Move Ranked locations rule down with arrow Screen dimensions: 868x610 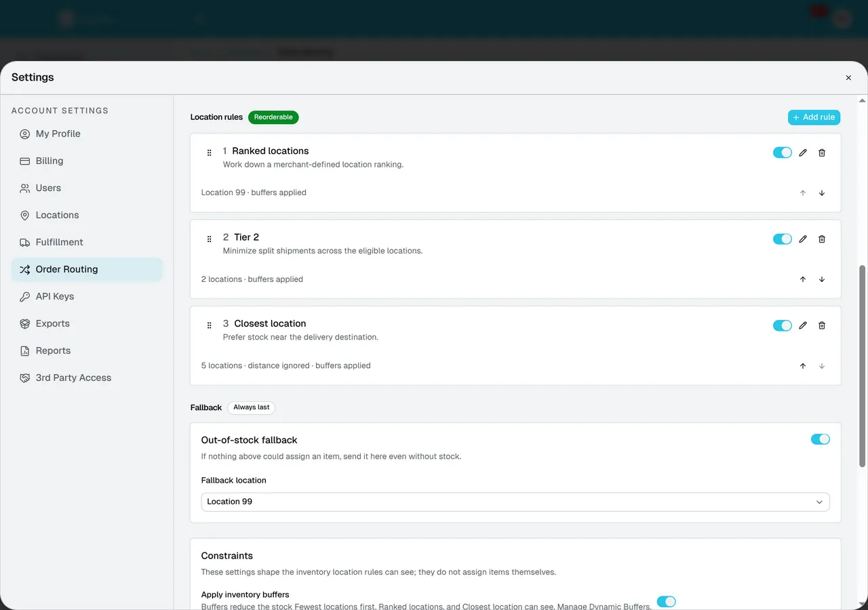pos(822,193)
